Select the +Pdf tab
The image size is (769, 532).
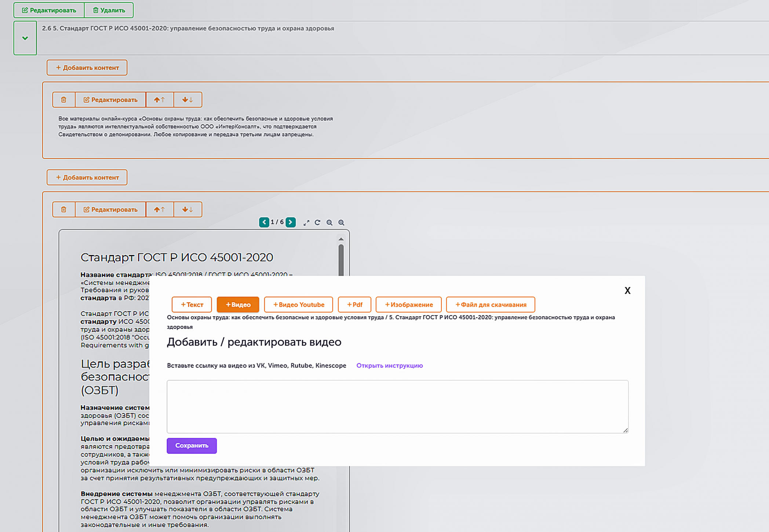(x=355, y=305)
